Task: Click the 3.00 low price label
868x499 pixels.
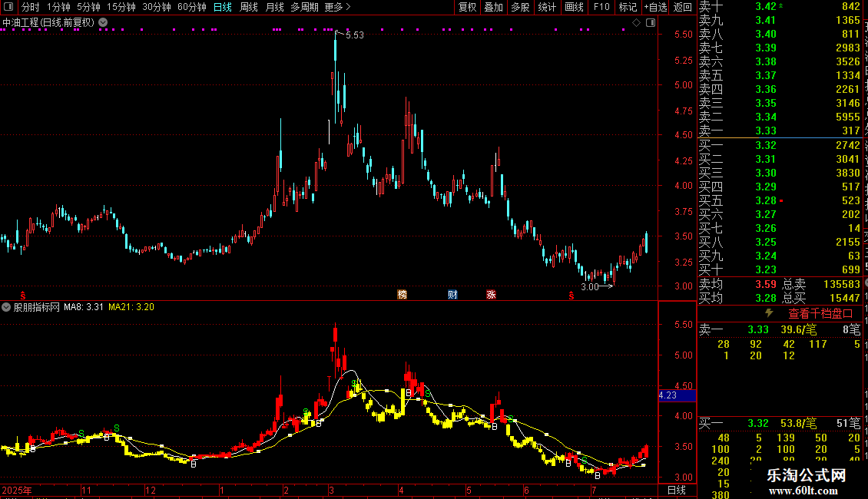Action: (590, 286)
